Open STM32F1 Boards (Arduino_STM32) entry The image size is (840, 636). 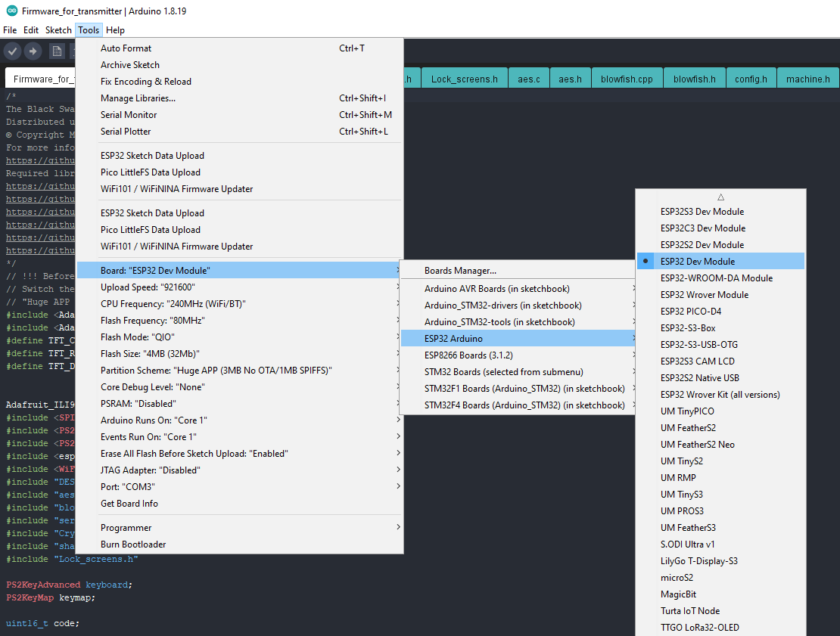click(518, 388)
